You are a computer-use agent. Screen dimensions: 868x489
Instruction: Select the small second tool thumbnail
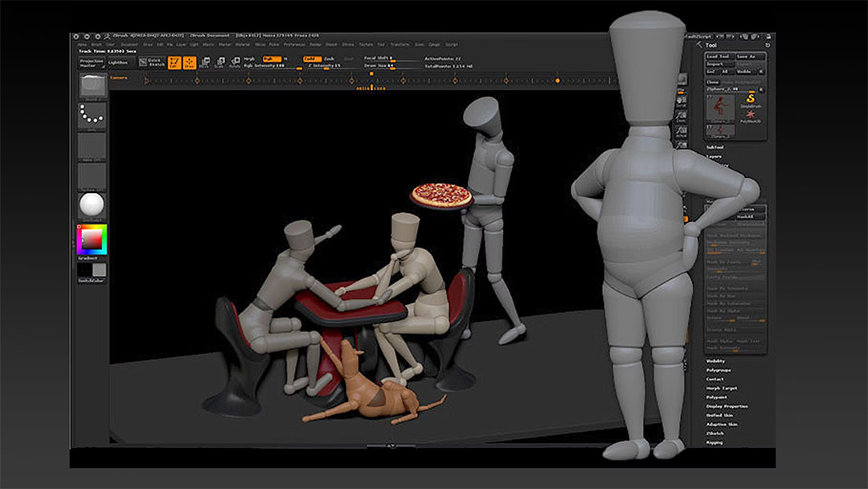pyautogui.click(x=720, y=131)
